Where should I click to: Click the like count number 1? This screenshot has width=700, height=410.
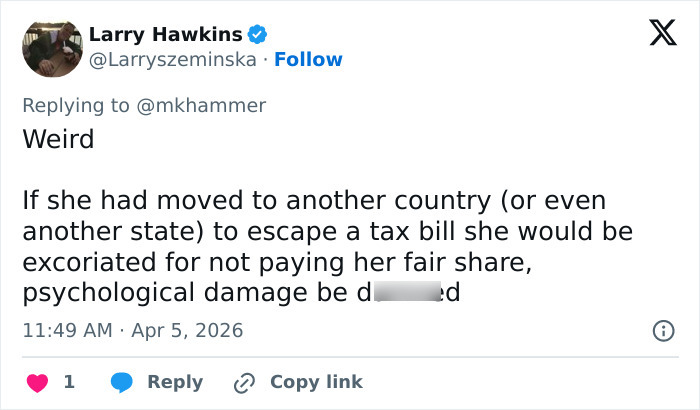pyautogui.click(x=69, y=382)
